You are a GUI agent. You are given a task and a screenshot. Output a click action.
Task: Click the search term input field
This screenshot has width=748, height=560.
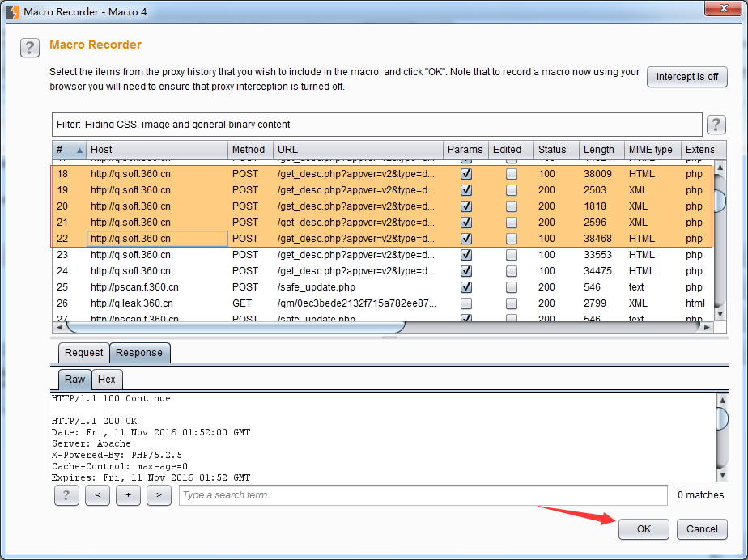[x=423, y=495]
